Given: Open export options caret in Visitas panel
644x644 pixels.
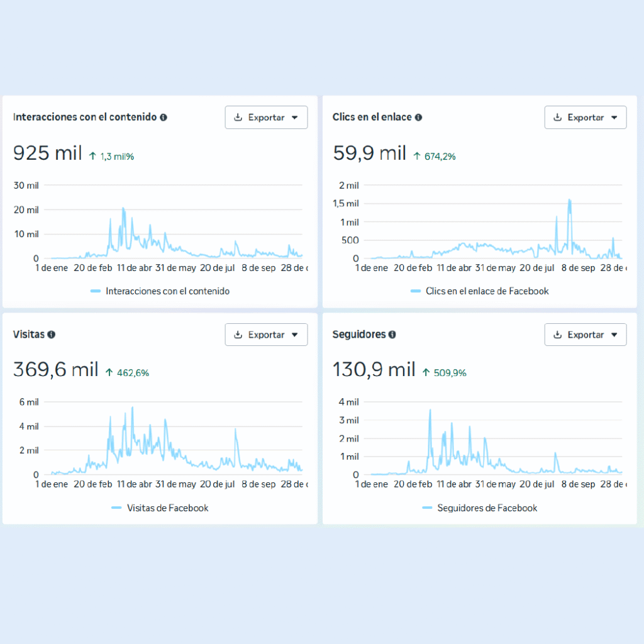Looking at the screenshot, I should (x=294, y=335).
